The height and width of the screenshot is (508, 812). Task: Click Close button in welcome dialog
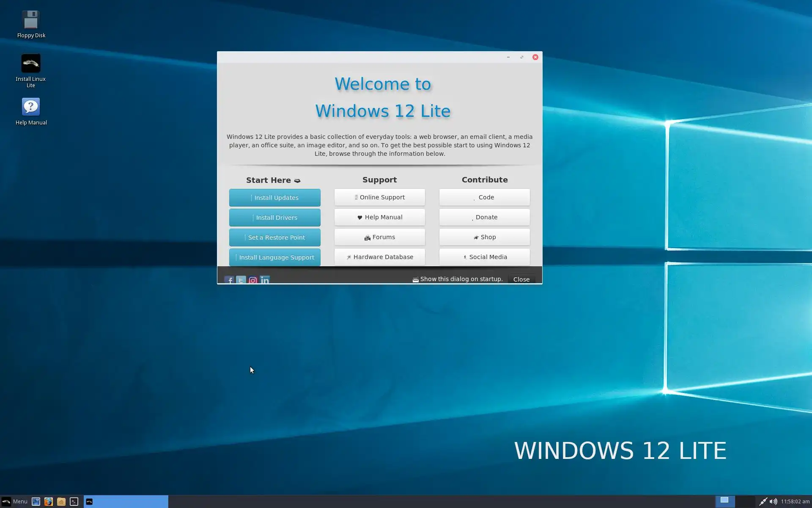(x=521, y=279)
